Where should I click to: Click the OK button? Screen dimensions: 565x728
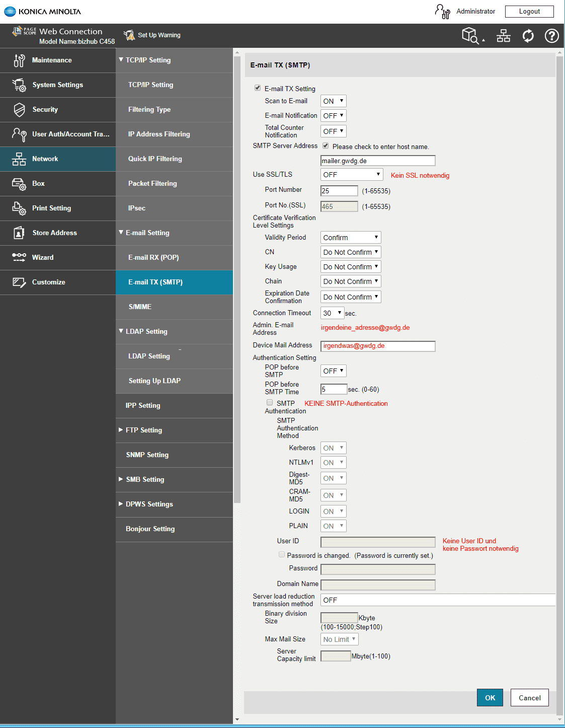[x=490, y=698]
